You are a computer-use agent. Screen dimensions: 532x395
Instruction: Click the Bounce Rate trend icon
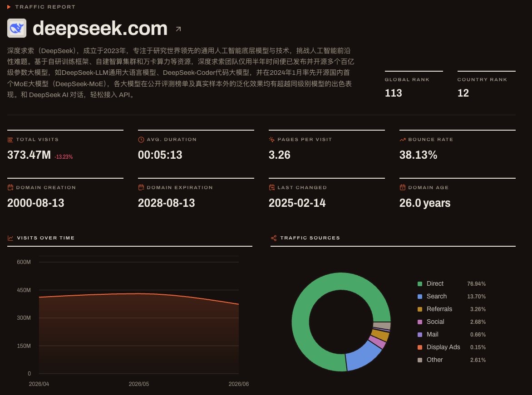(x=403, y=140)
